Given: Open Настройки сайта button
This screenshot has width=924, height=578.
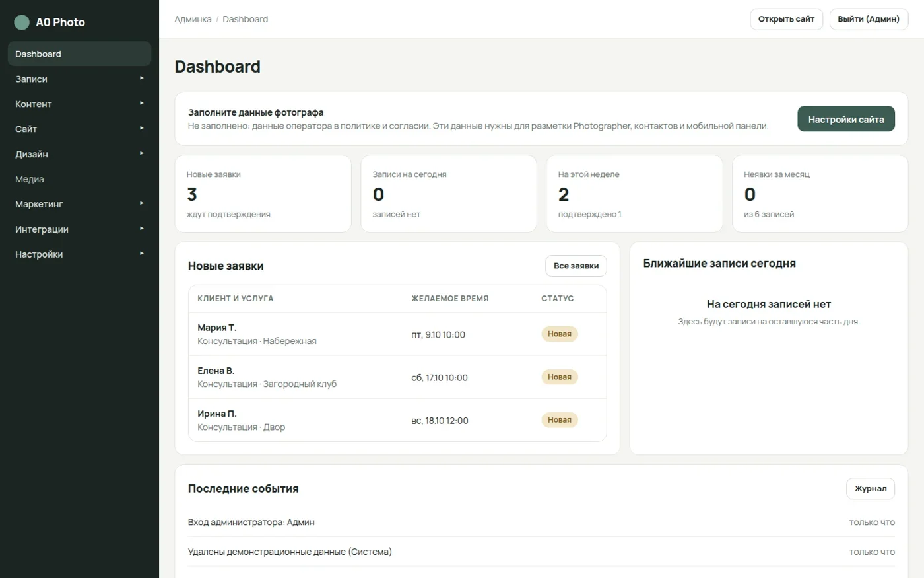Looking at the screenshot, I should coord(846,119).
